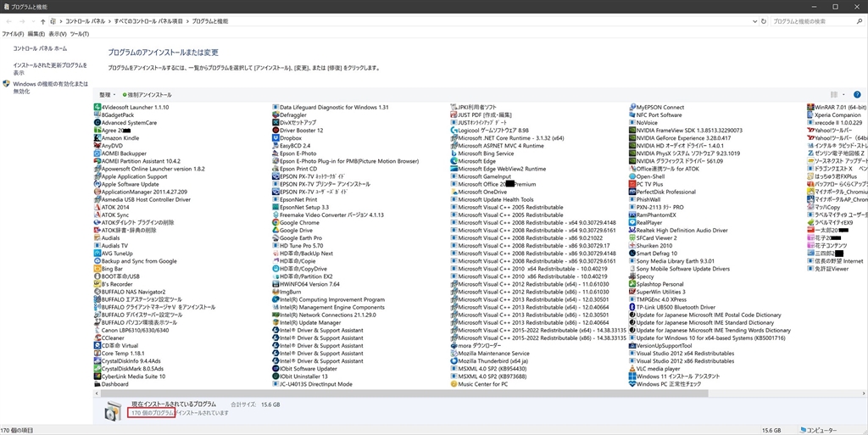Click コントロール パネル in the breadcrumb
Viewport: 868px width, 435px height.
(86, 21)
